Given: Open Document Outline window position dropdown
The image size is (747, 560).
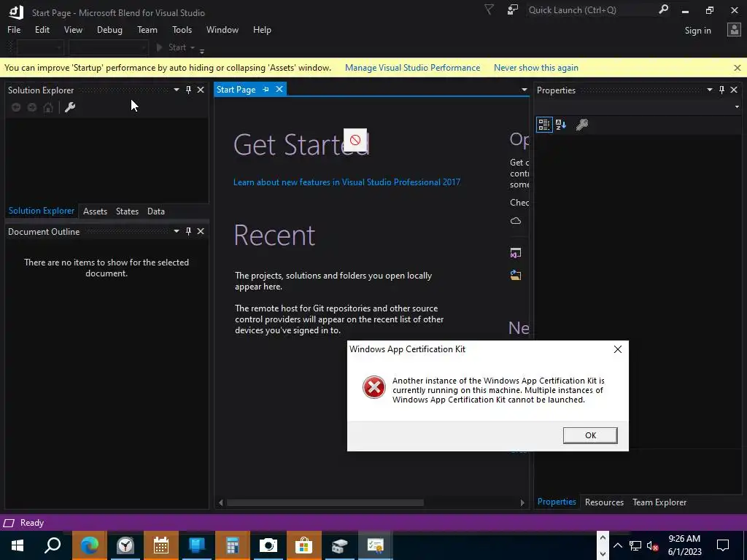Looking at the screenshot, I should point(177,231).
